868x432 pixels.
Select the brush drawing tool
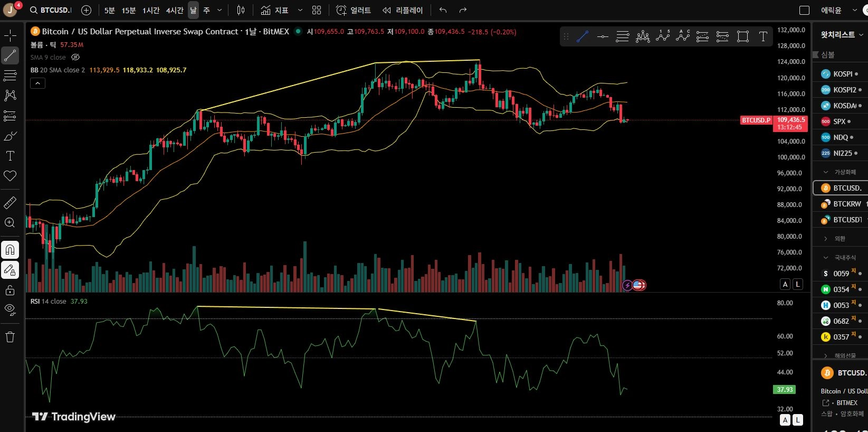point(10,136)
